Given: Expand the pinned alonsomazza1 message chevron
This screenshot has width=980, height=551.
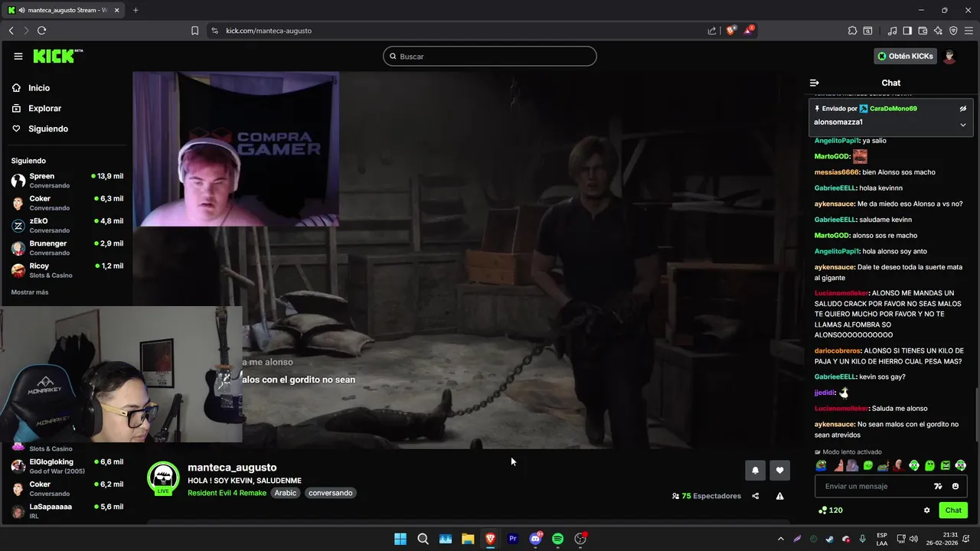Looking at the screenshot, I should click(963, 124).
